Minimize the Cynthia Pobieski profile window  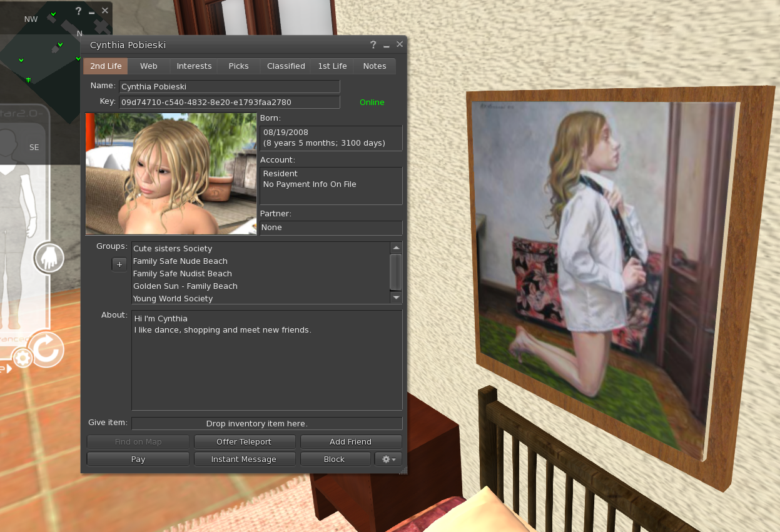click(x=387, y=46)
